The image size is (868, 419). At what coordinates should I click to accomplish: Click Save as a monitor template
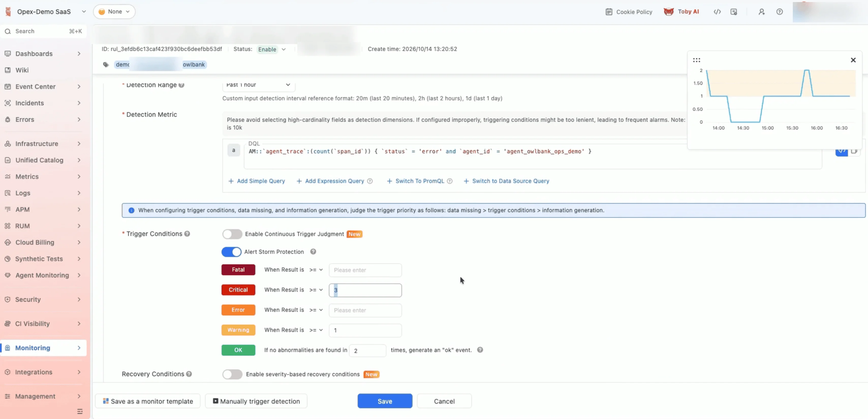148,401
